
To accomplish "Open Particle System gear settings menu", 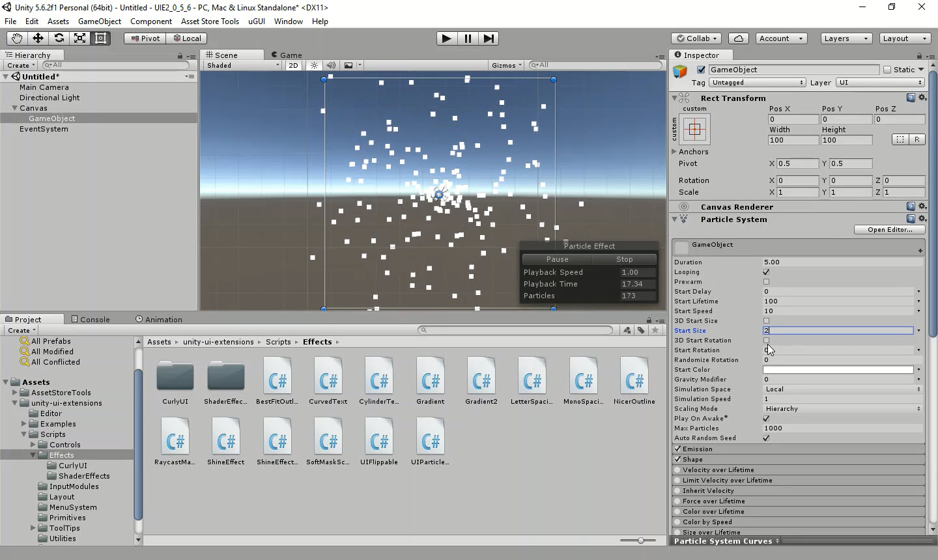I will [922, 219].
